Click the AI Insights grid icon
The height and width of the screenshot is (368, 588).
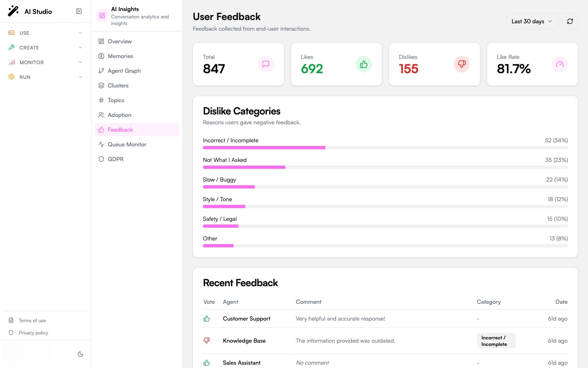pos(102,16)
